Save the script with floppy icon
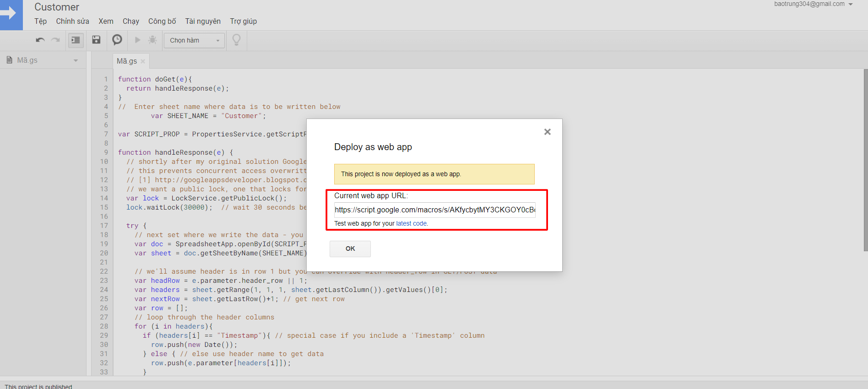868x389 pixels. [x=96, y=40]
